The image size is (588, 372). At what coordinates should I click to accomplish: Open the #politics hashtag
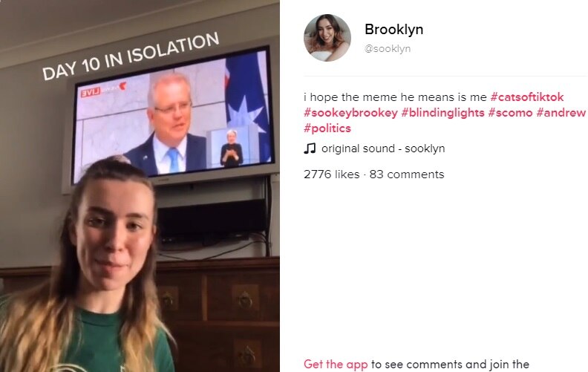click(x=327, y=128)
